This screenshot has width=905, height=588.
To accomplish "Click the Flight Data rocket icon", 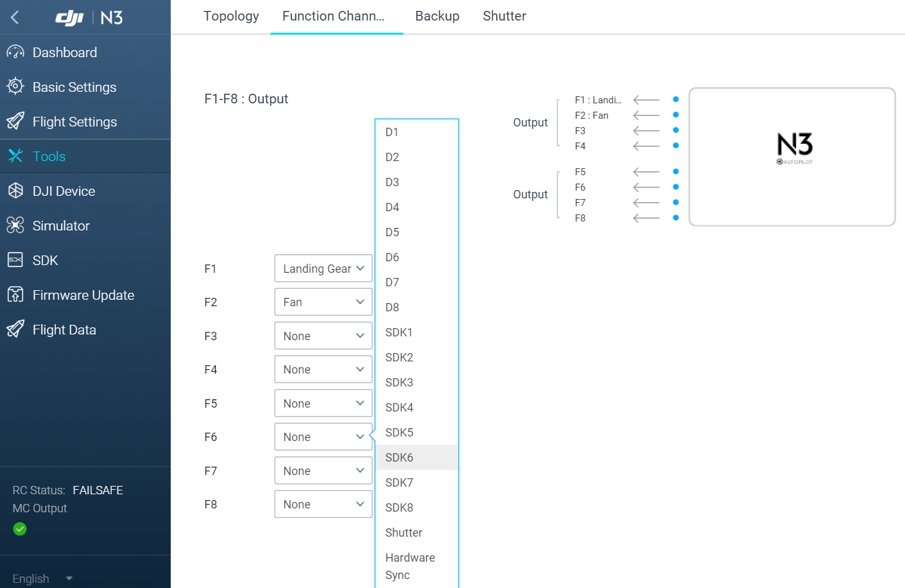I will [x=15, y=329].
